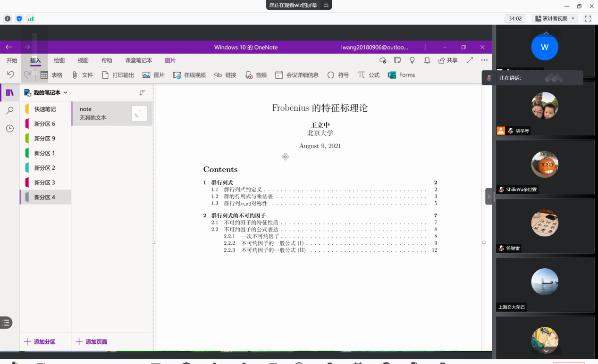The image size is (598, 364).
Task: Click the online video (在线视频) icon
Action: 177,75
